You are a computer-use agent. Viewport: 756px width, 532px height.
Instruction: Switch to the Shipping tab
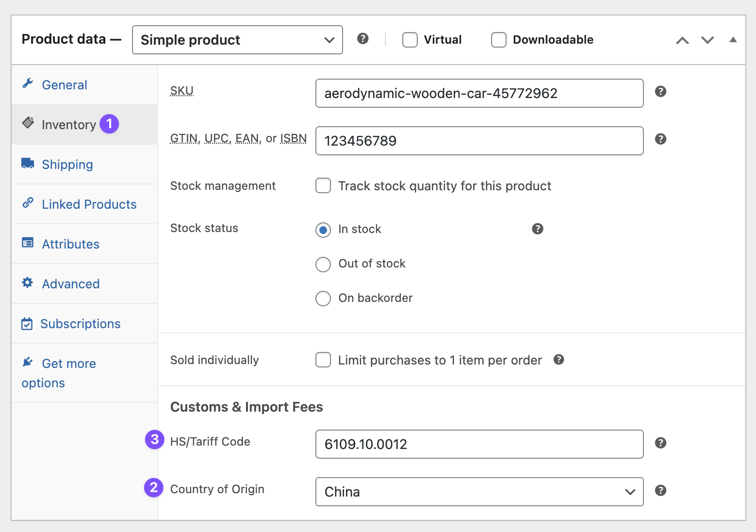pyautogui.click(x=67, y=165)
